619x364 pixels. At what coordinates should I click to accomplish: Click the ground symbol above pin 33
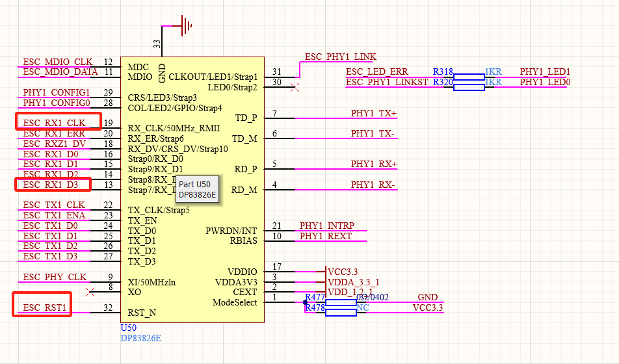click(x=187, y=25)
